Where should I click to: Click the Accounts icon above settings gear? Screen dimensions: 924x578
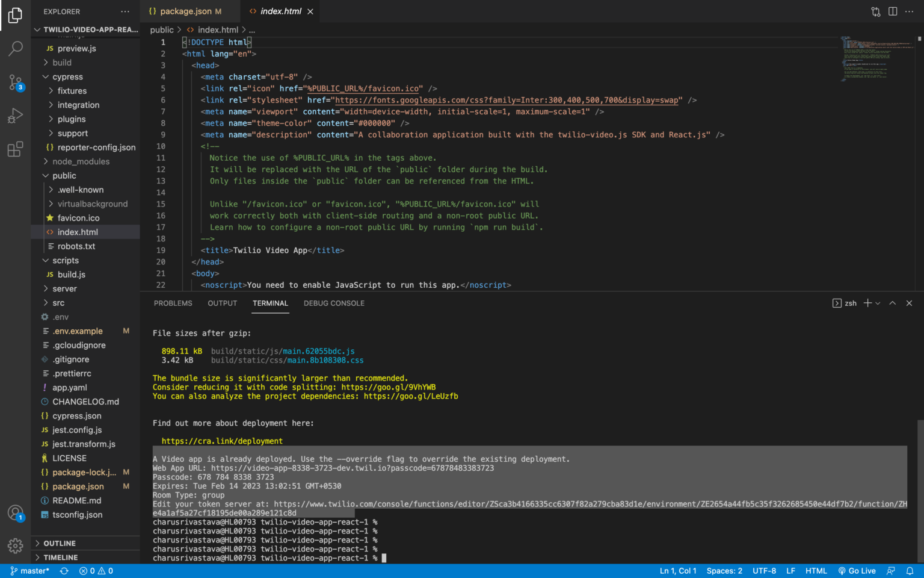pyautogui.click(x=15, y=512)
